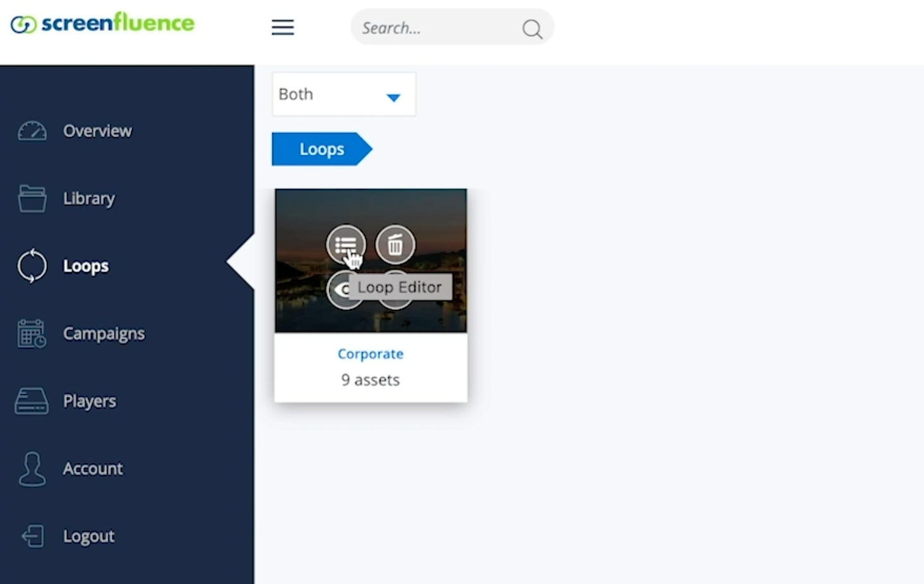
Task: Expand the Both filter dropdown
Action: pos(344,94)
